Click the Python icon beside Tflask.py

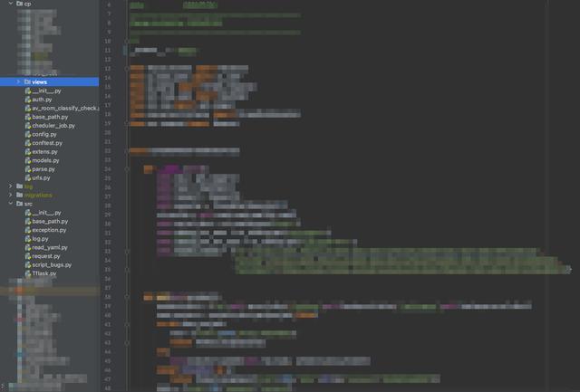[28, 273]
